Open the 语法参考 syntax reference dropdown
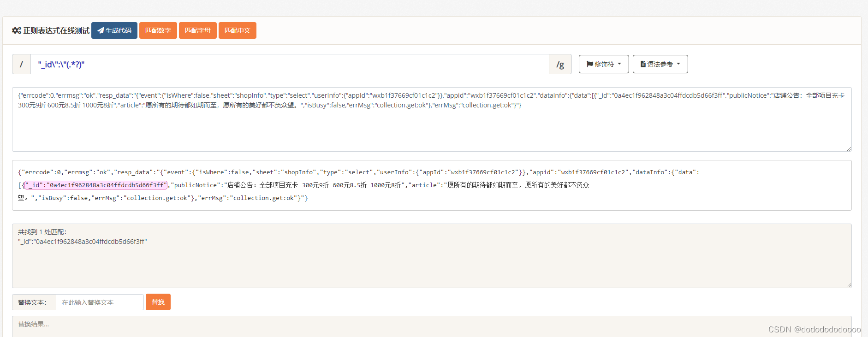 coord(660,64)
